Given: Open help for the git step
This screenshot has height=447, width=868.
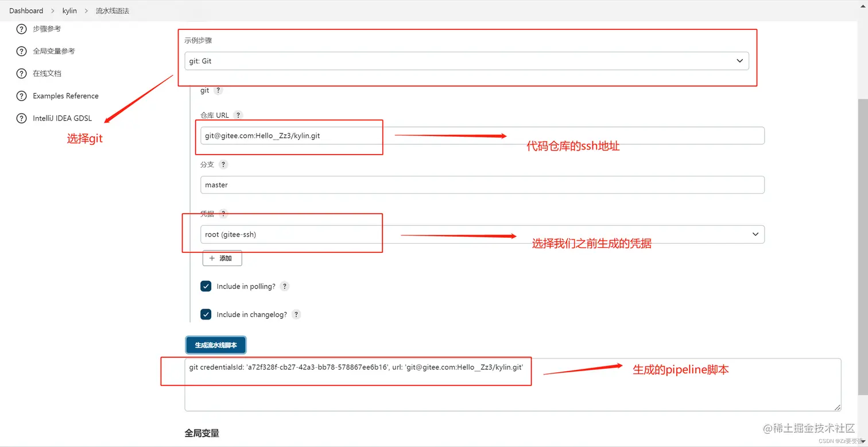Looking at the screenshot, I should 218,90.
